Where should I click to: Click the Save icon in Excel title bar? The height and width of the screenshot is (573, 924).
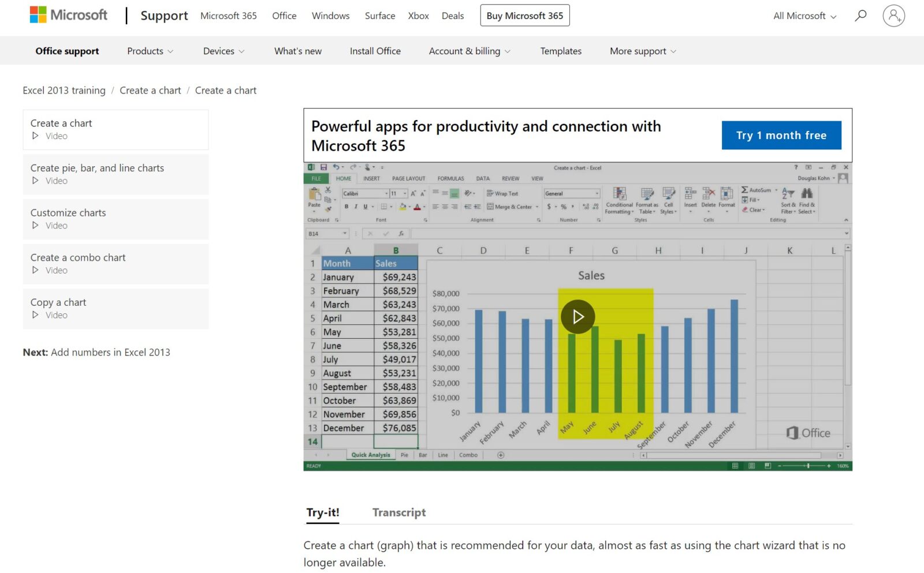(x=323, y=167)
